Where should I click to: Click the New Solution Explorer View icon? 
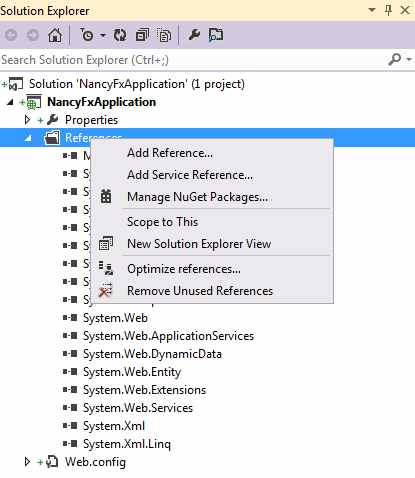(x=106, y=243)
